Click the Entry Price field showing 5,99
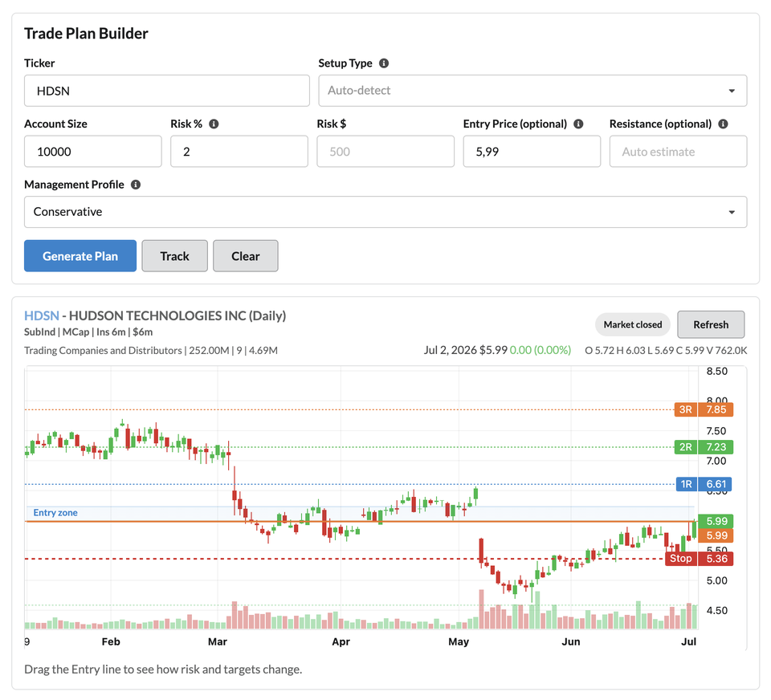Screen dimensions: 771x700 [x=532, y=152]
